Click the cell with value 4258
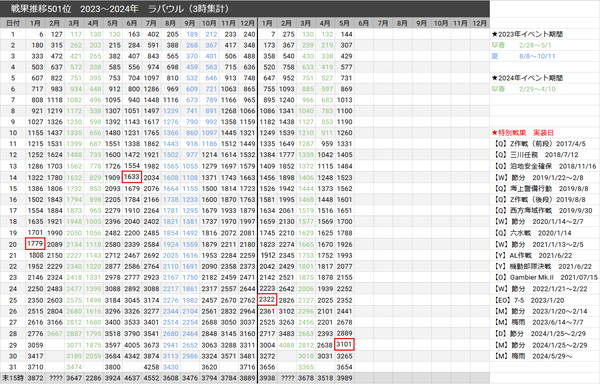The image size is (600, 384). [x=151, y=367]
